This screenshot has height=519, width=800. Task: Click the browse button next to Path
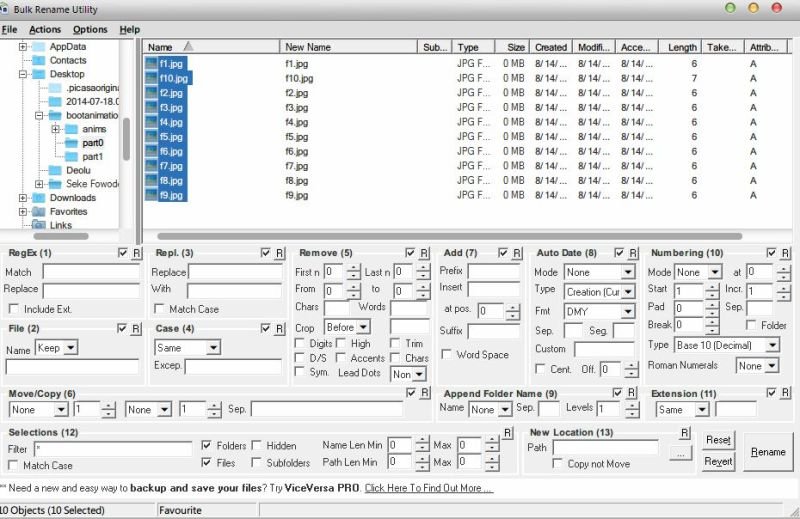(x=681, y=453)
